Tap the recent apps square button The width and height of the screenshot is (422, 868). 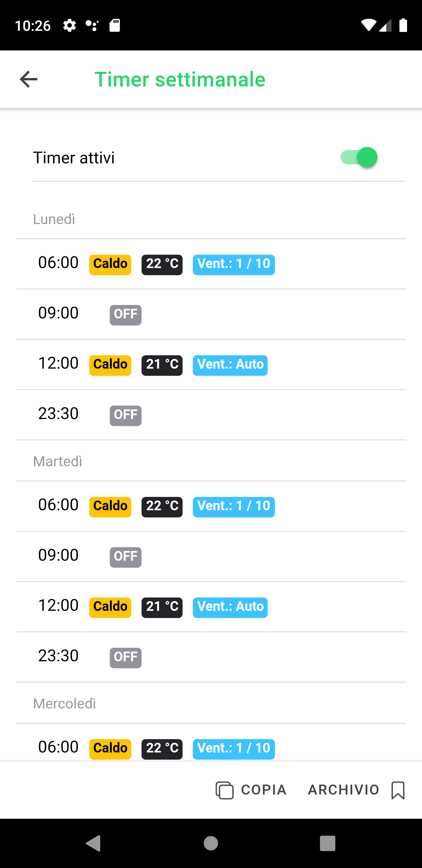(x=327, y=843)
